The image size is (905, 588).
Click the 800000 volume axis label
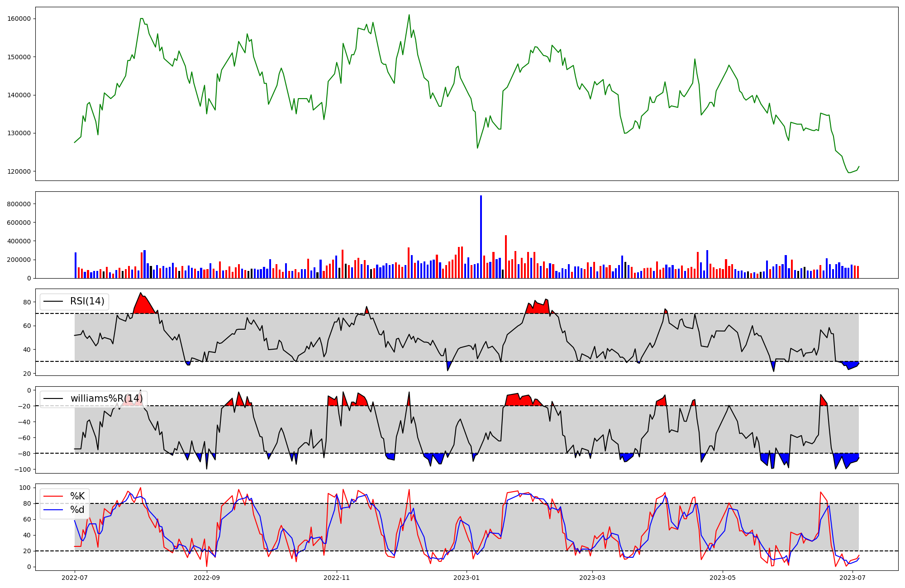pos(19,204)
